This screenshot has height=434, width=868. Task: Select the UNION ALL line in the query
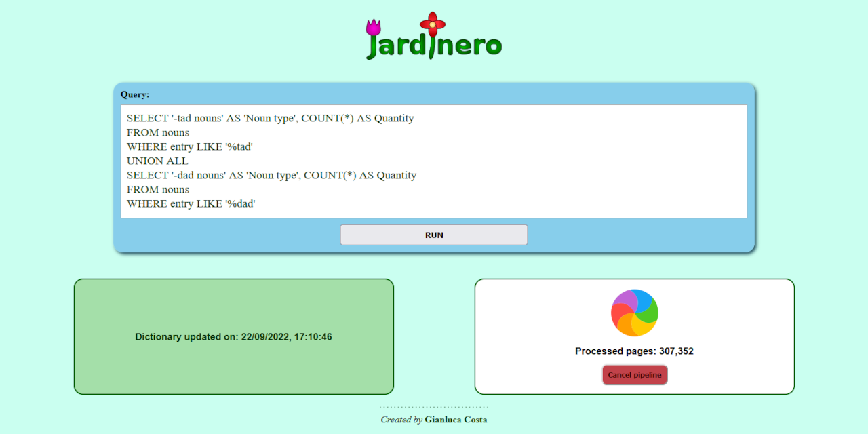click(x=157, y=161)
